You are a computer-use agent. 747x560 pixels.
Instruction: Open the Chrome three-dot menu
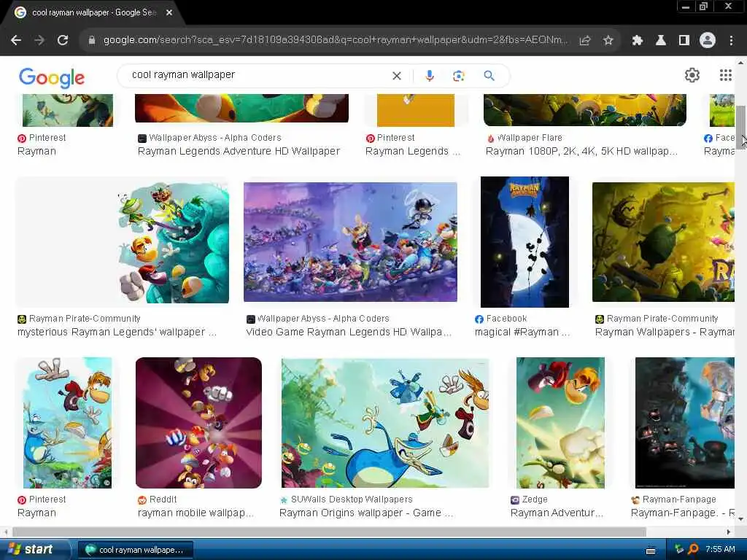pyautogui.click(x=731, y=41)
